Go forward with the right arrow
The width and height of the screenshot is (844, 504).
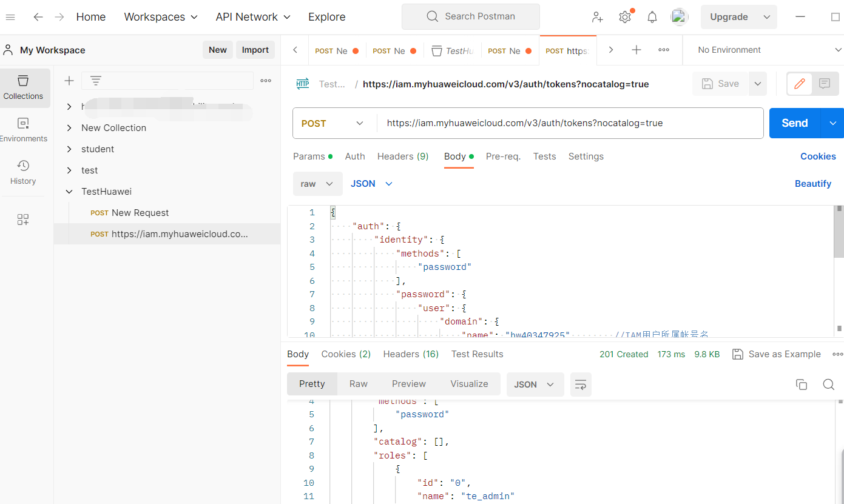pos(59,17)
